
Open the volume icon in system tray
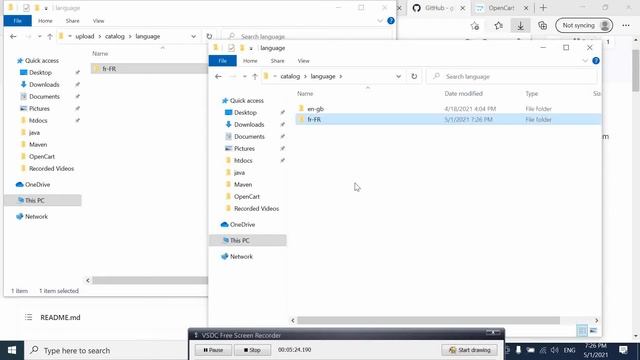[554, 350]
